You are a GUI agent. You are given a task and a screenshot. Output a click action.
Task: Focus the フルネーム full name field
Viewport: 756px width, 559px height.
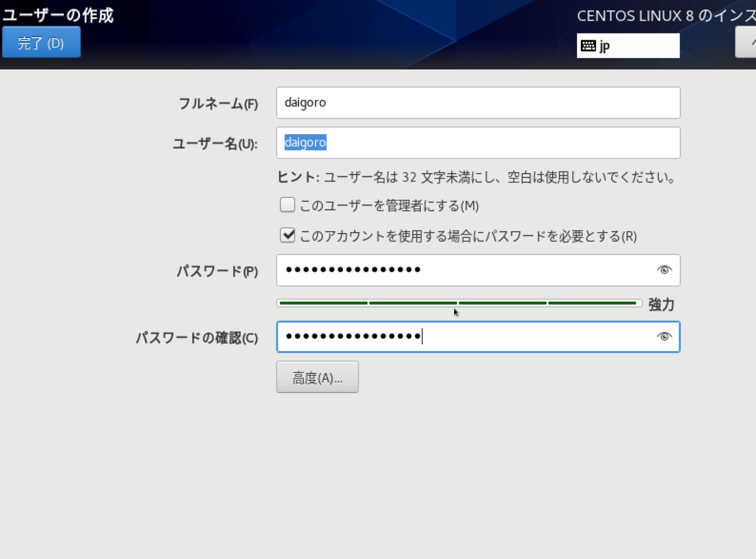point(479,103)
